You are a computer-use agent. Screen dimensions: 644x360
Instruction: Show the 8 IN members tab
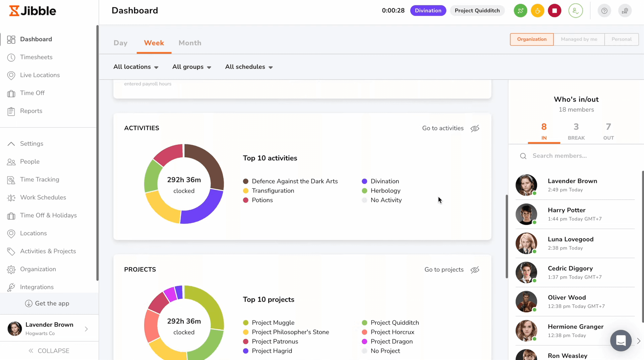click(x=544, y=131)
